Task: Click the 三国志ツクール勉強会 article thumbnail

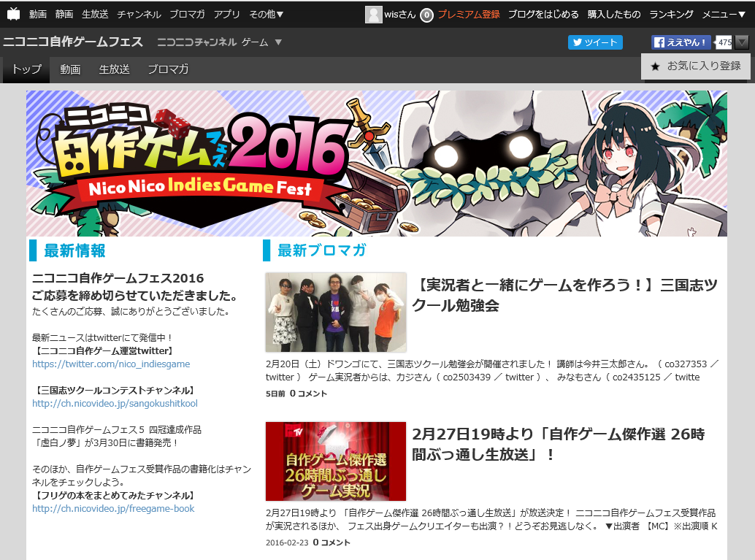Action: tap(335, 312)
